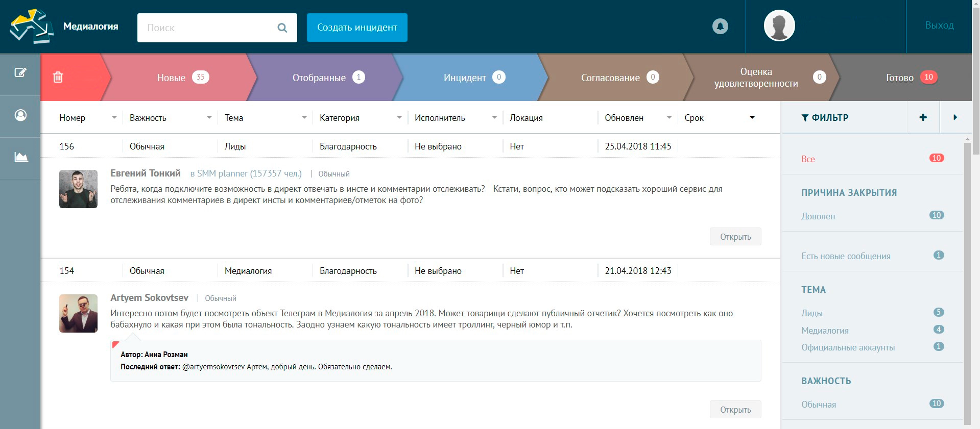Click the funnel ФИЛЬТР header

click(825, 117)
